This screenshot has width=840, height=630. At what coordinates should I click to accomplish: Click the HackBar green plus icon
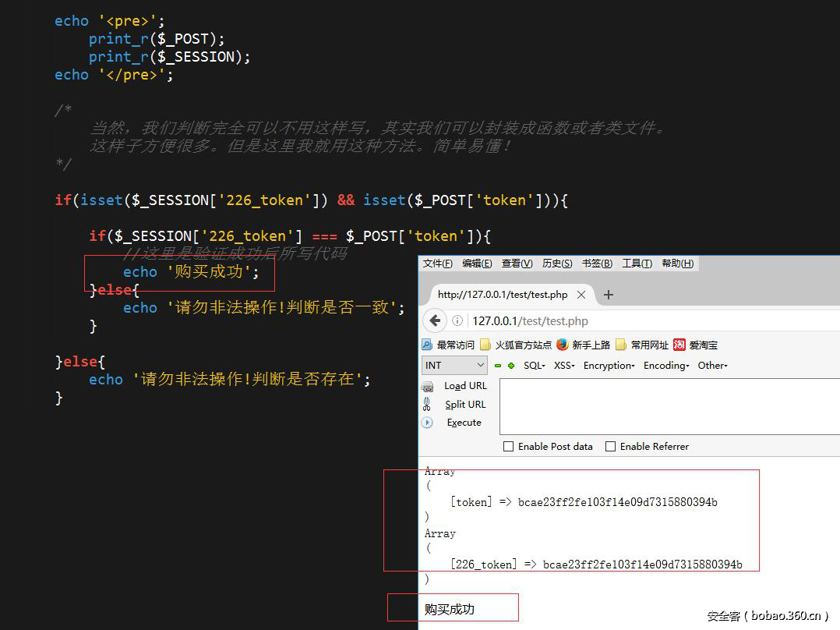click(x=511, y=366)
